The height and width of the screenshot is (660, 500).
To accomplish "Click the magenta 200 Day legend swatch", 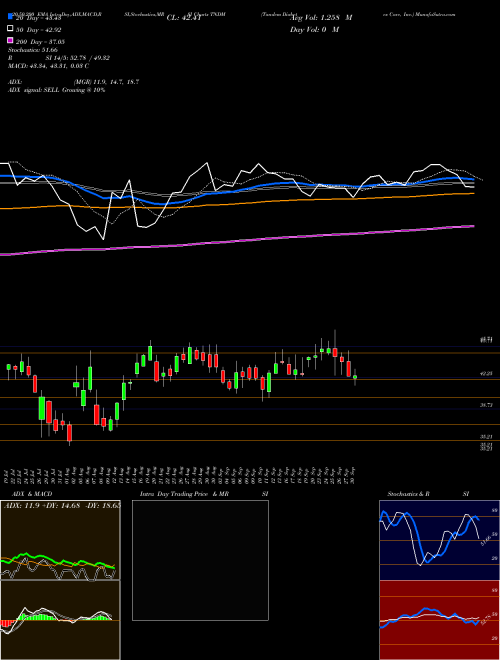I will (10, 41).
